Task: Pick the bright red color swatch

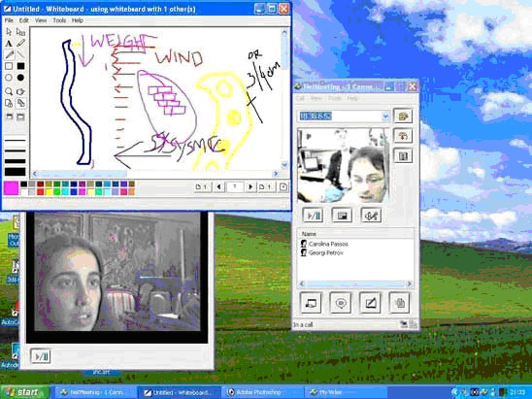Action: [41, 192]
